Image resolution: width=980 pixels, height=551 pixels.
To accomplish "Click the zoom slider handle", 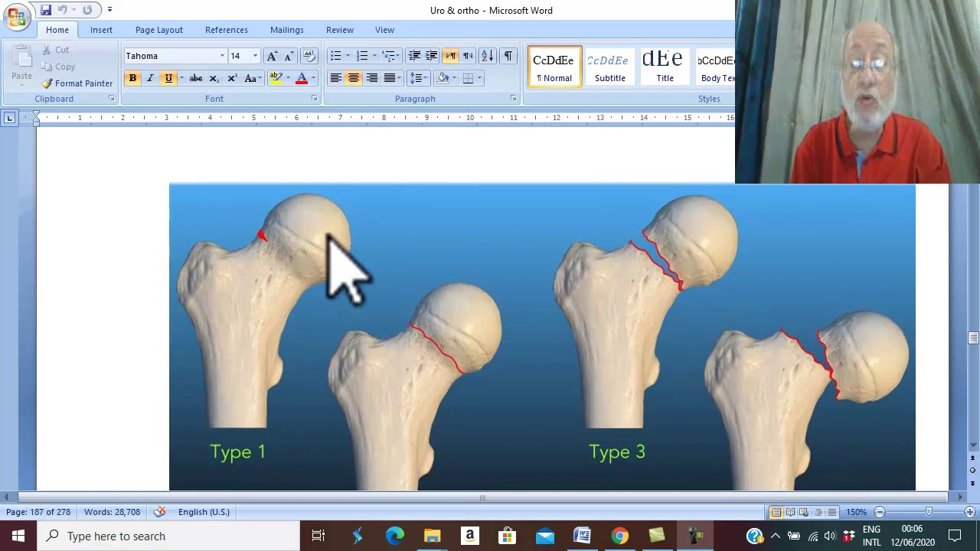I will click(x=929, y=512).
